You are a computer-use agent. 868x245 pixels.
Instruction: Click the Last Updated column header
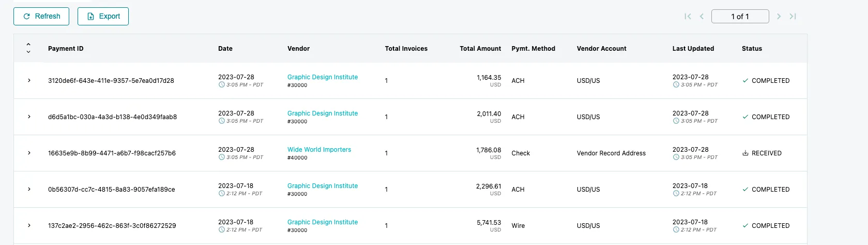(693, 49)
